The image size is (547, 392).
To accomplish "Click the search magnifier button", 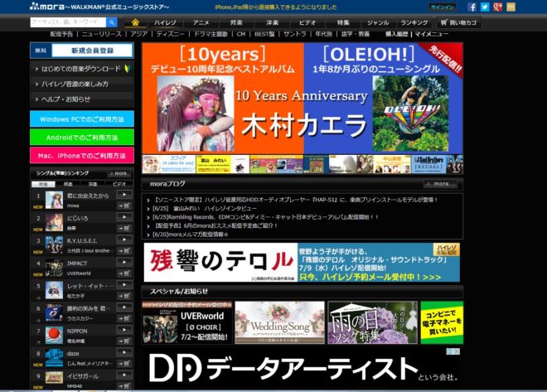I will [x=112, y=22].
